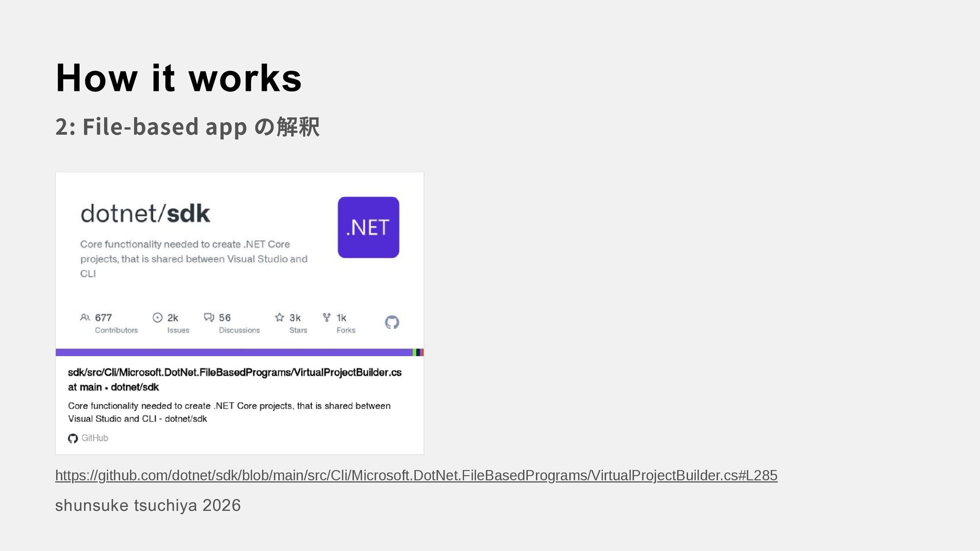Click the How it works title
Viewport: 980px width, 551px height.
pyautogui.click(x=179, y=78)
